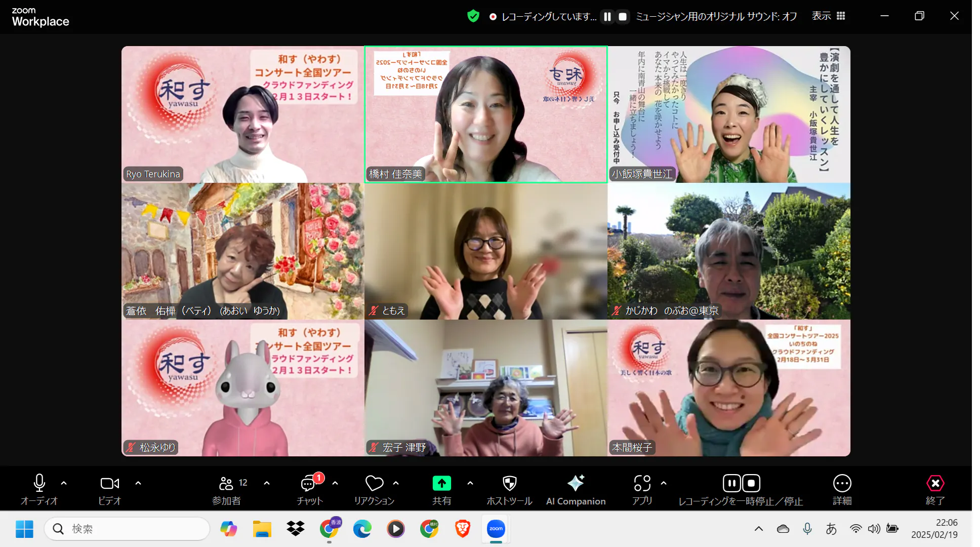
Task: Click the green encryption shield icon
Action: (473, 16)
